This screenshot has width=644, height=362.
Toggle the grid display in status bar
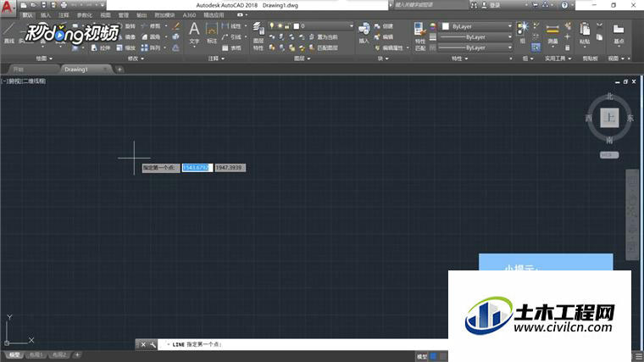pyautogui.click(x=433, y=357)
